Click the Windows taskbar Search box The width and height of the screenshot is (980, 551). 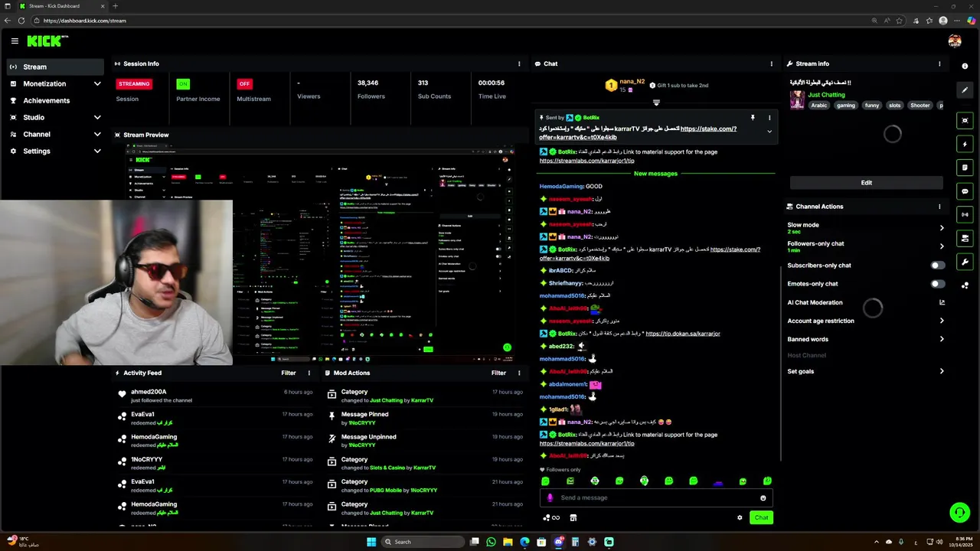[x=423, y=542]
